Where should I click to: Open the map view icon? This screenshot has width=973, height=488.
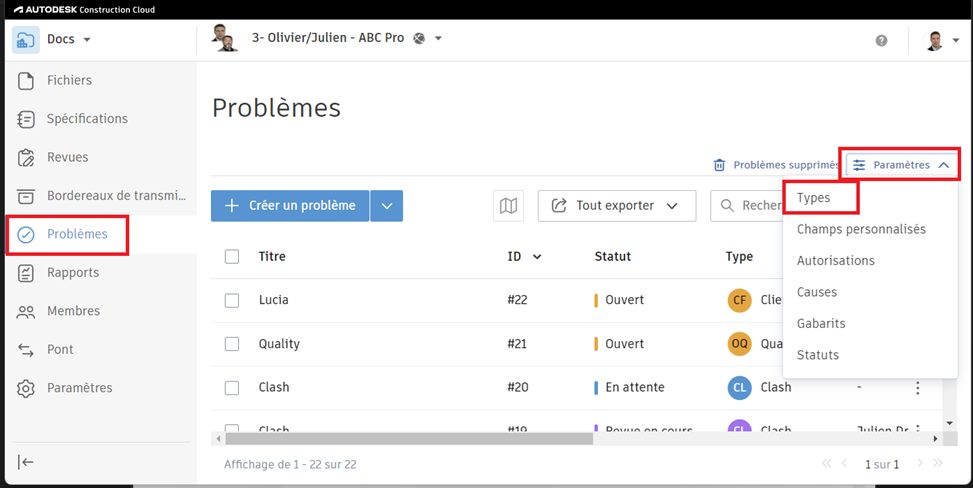(509, 206)
